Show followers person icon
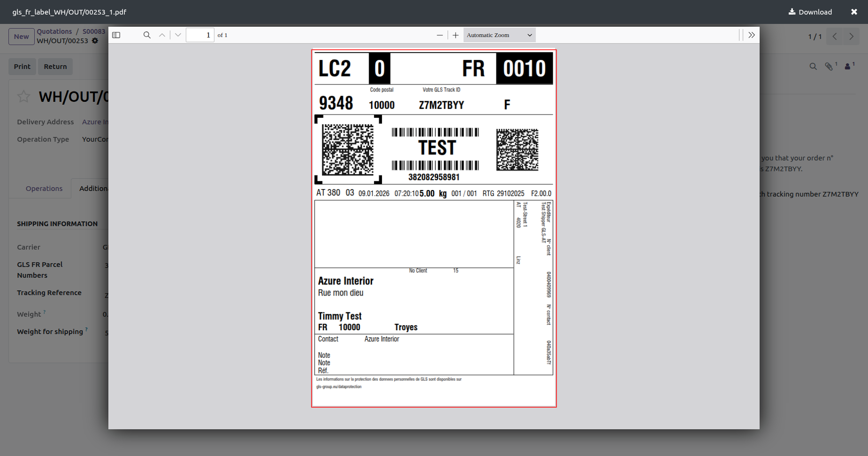The height and width of the screenshot is (456, 868). pos(848,67)
